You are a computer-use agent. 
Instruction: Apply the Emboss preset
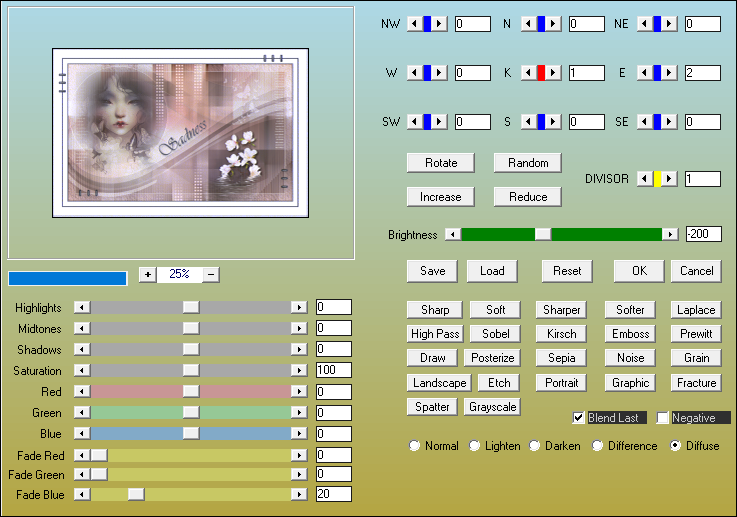click(630, 334)
